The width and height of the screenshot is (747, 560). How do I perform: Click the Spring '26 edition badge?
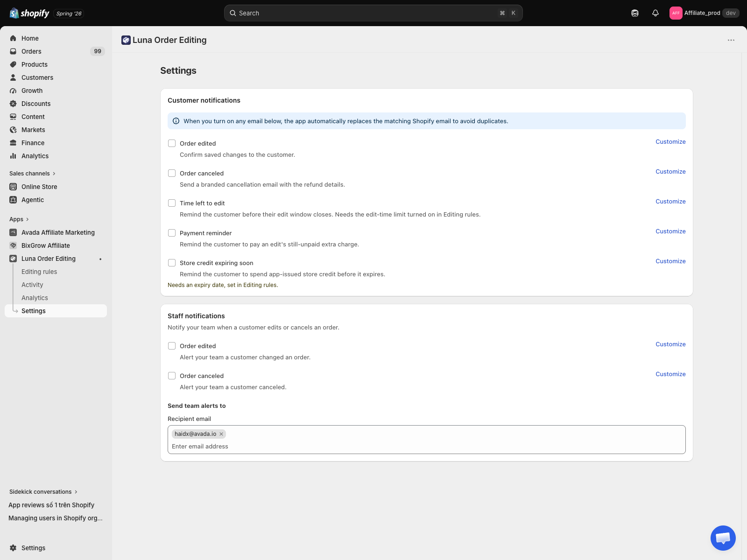69,14
